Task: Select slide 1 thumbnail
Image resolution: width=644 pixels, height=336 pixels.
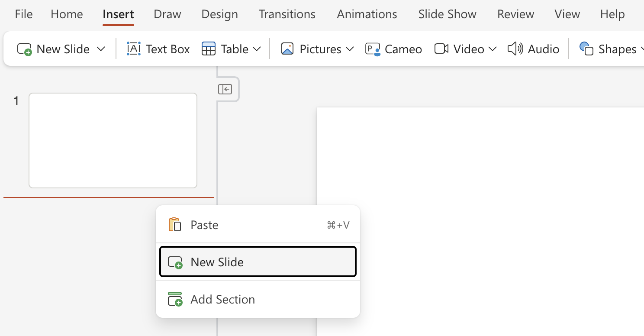Action: 113,141
